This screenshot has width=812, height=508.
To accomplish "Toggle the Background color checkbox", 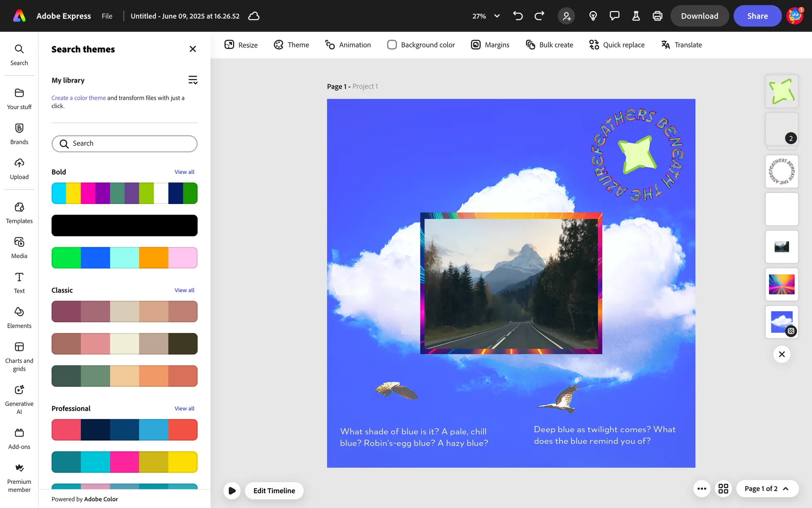I will [x=392, y=45].
